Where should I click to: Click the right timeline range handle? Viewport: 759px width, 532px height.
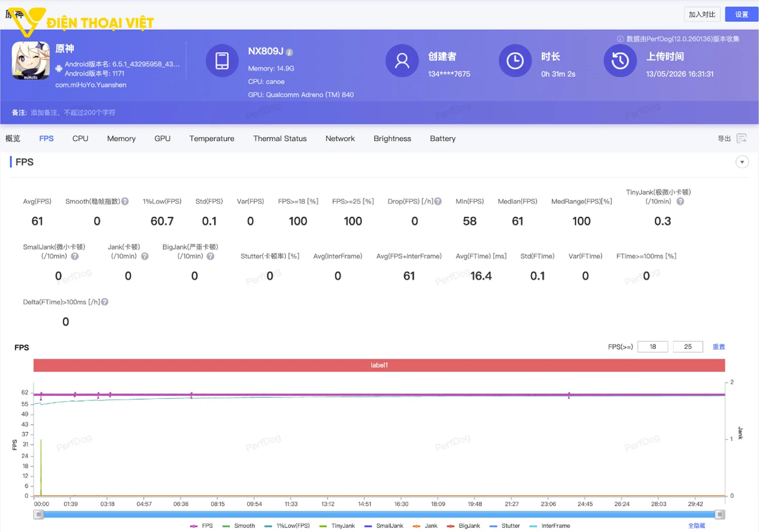(x=720, y=514)
